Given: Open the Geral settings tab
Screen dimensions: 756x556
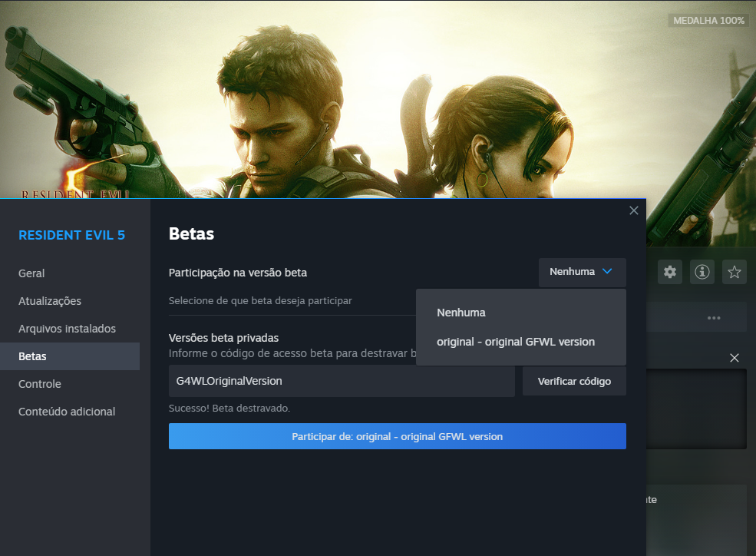Looking at the screenshot, I should pyautogui.click(x=31, y=273).
